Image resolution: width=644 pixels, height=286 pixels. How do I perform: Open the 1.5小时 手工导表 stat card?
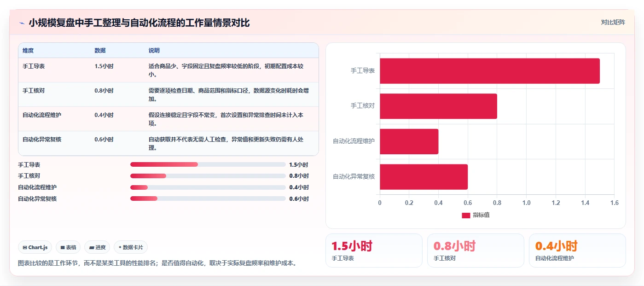point(374,251)
